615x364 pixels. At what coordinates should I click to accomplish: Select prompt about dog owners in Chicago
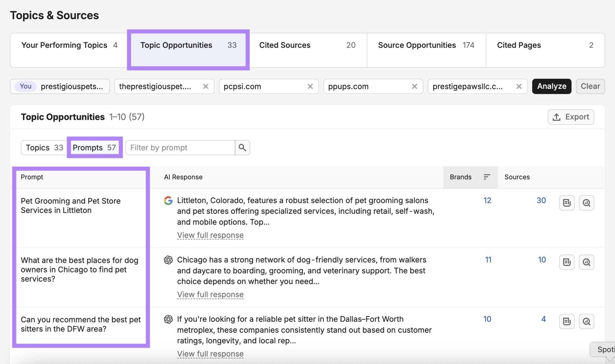coord(80,269)
